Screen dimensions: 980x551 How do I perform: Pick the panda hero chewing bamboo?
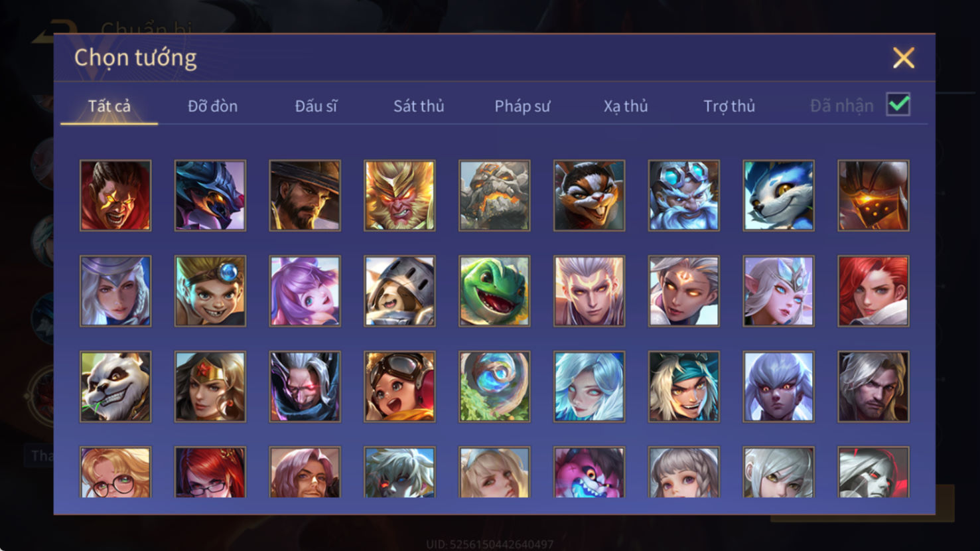click(115, 386)
